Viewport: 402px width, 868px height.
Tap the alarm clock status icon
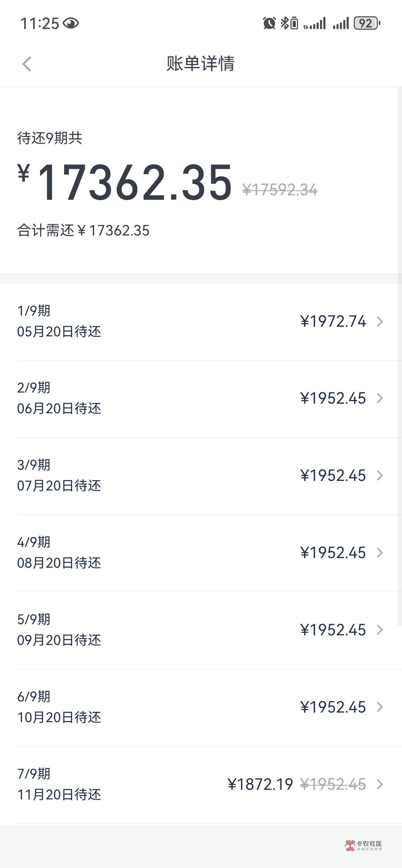pos(269,23)
